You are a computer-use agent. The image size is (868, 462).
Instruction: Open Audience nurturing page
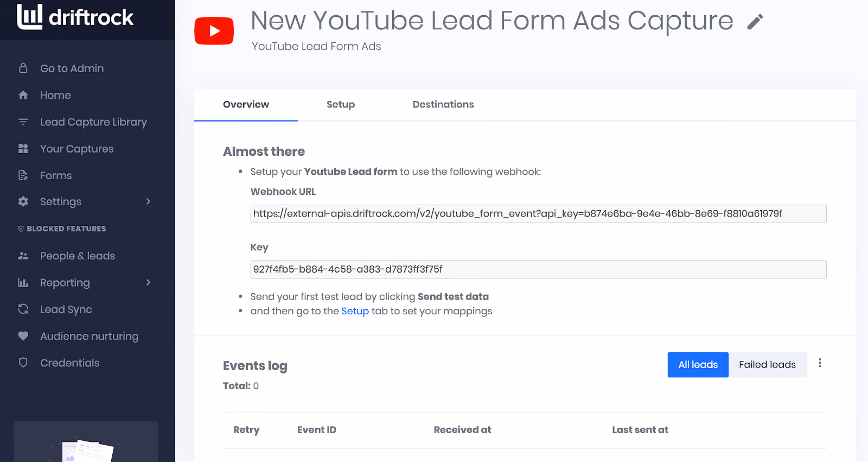(90, 336)
